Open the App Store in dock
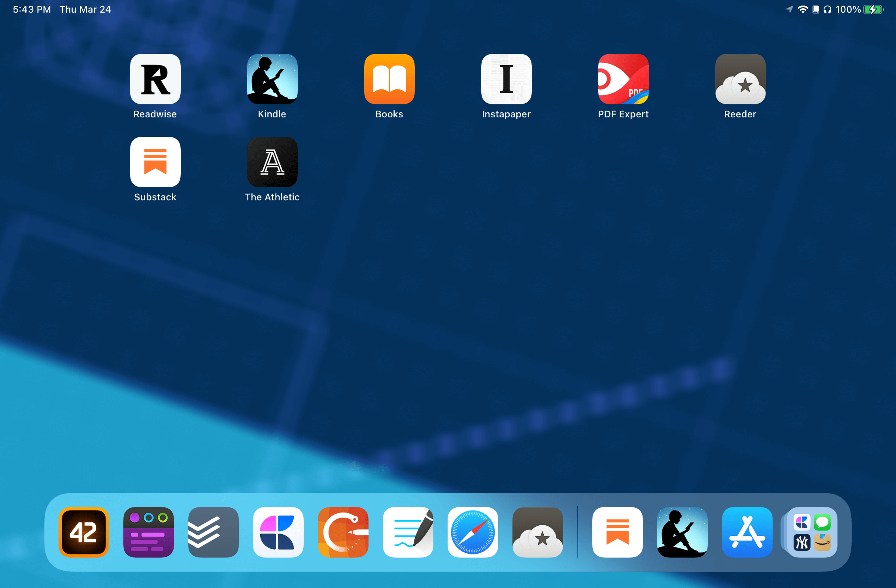Viewport: 896px width, 588px height. (747, 532)
